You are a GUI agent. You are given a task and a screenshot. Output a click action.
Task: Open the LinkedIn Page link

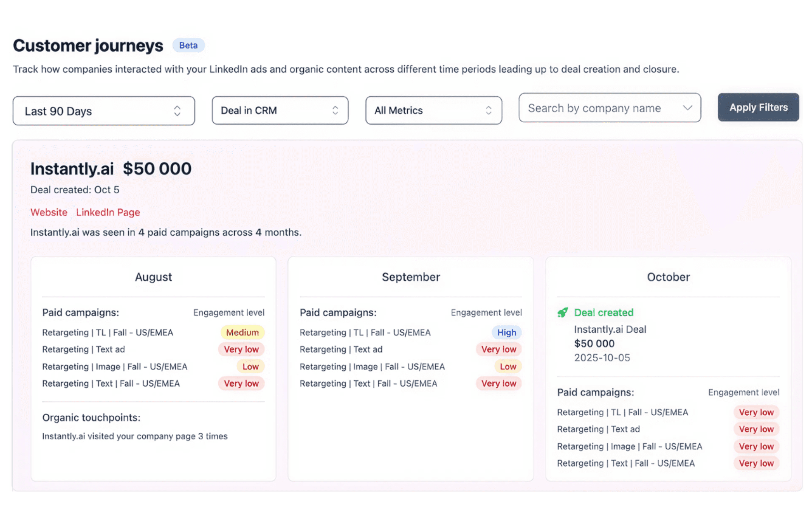pyautogui.click(x=108, y=212)
